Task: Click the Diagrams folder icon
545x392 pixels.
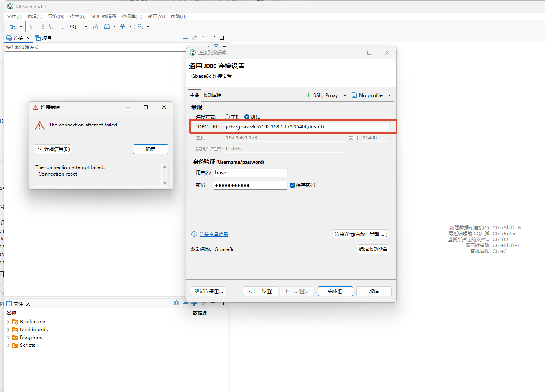Action: [15, 337]
